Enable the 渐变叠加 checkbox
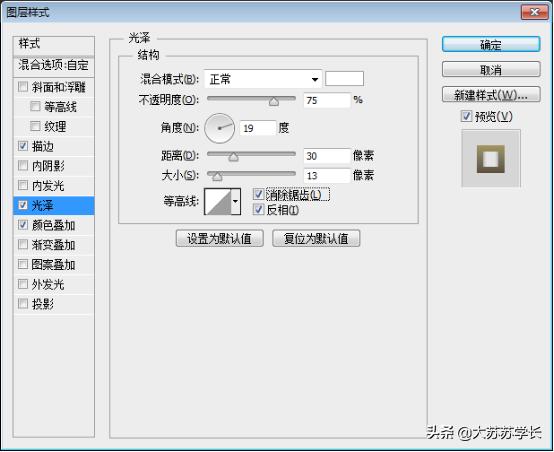This screenshot has width=554, height=452. pyautogui.click(x=23, y=245)
